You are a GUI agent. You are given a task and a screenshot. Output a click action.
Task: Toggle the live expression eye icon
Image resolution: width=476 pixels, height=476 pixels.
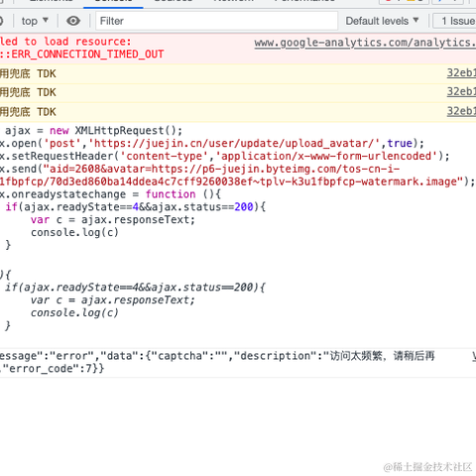73,21
